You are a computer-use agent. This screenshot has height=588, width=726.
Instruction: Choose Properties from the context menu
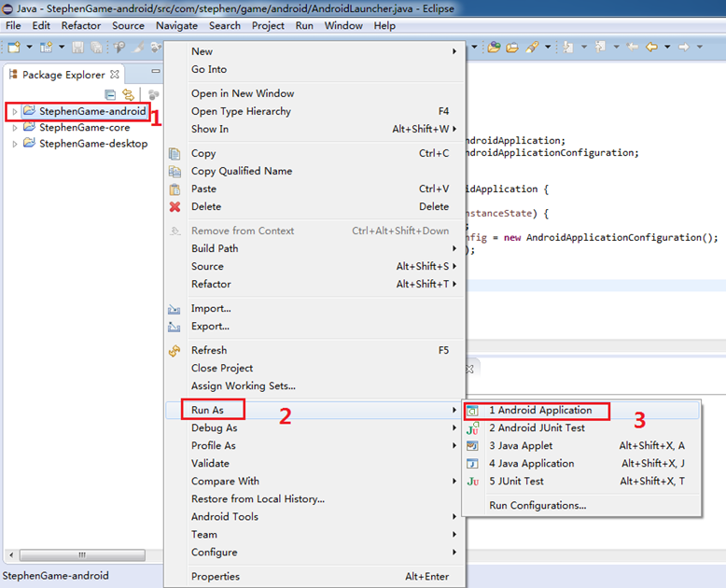point(314,577)
